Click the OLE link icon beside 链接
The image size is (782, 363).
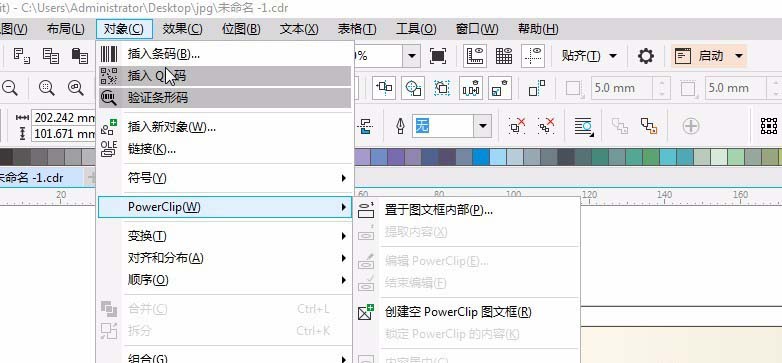tap(109, 149)
